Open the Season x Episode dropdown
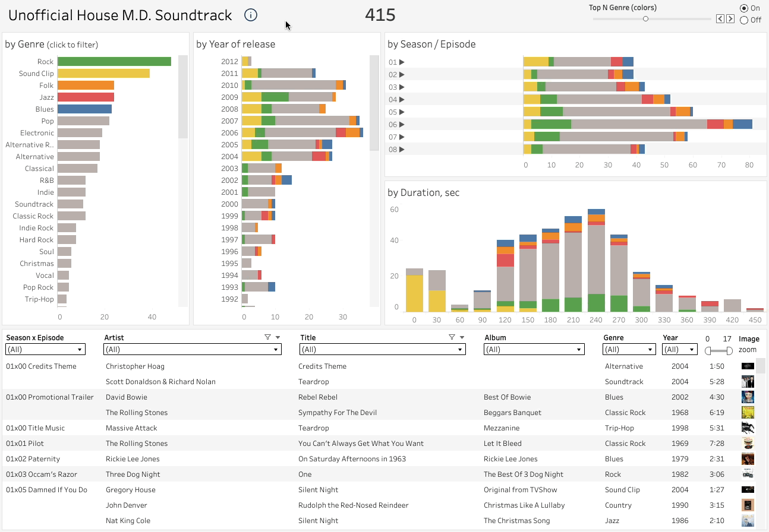The image size is (769, 532). (45, 350)
